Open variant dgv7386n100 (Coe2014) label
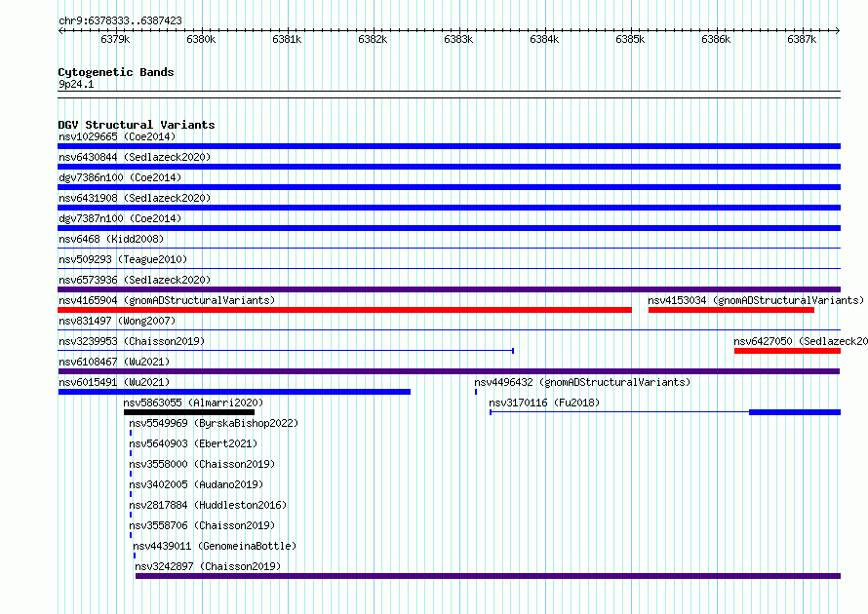The width and height of the screenshot is (868, 614). pyautogui.click(x=120, y=177)
